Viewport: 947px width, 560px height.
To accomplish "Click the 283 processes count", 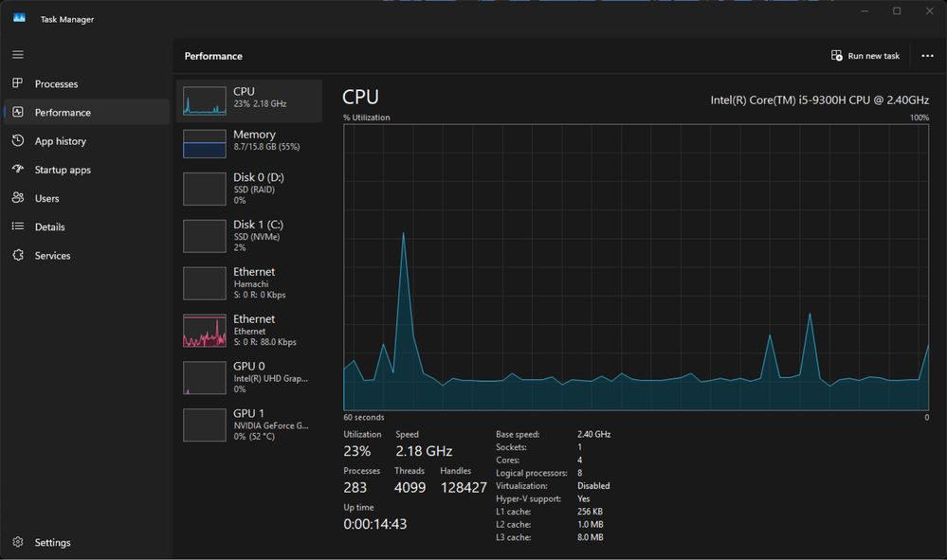I will (x=355, y=488).
